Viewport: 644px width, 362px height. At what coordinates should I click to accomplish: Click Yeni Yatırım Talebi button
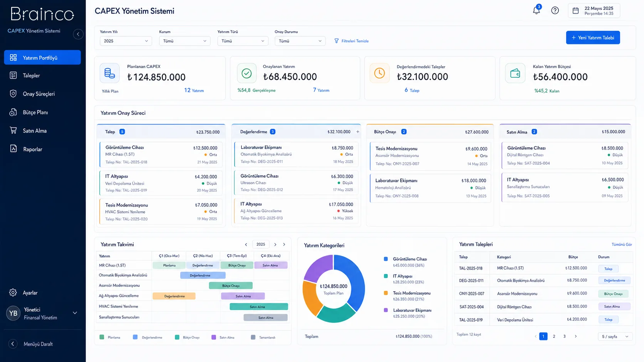coord(593,37)
